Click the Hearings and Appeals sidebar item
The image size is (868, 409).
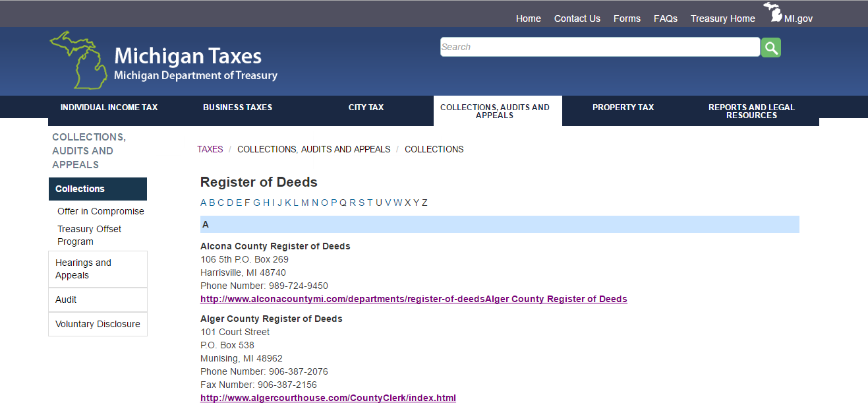(83, 268)
